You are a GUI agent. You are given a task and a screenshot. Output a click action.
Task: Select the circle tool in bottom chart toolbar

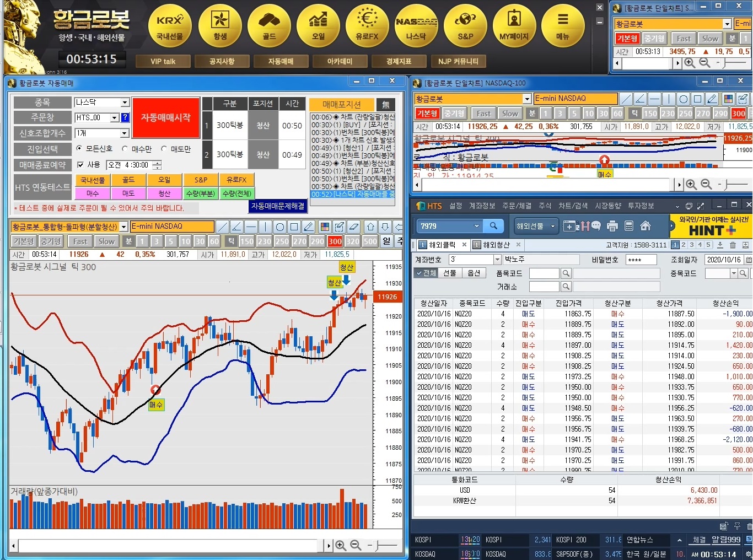(x=279, y=227)
